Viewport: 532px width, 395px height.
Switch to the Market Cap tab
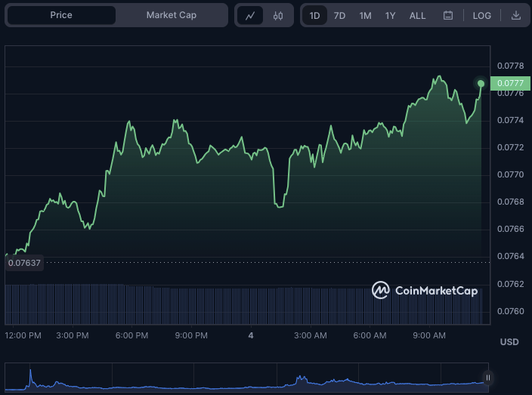point(172,15)
